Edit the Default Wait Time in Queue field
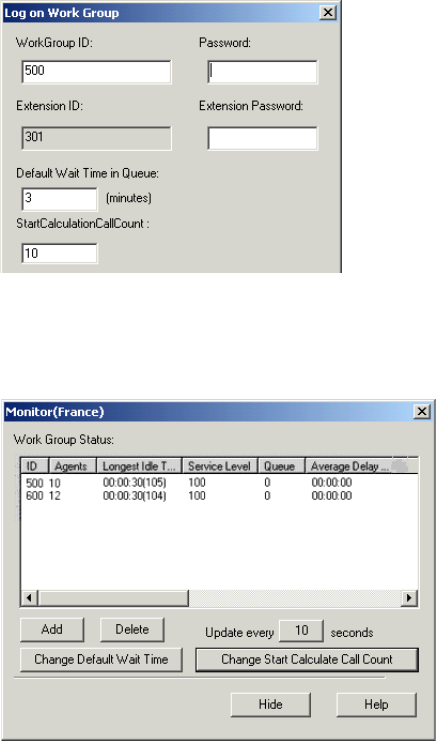This screenshot has width=436, height=741. point(60,198)
